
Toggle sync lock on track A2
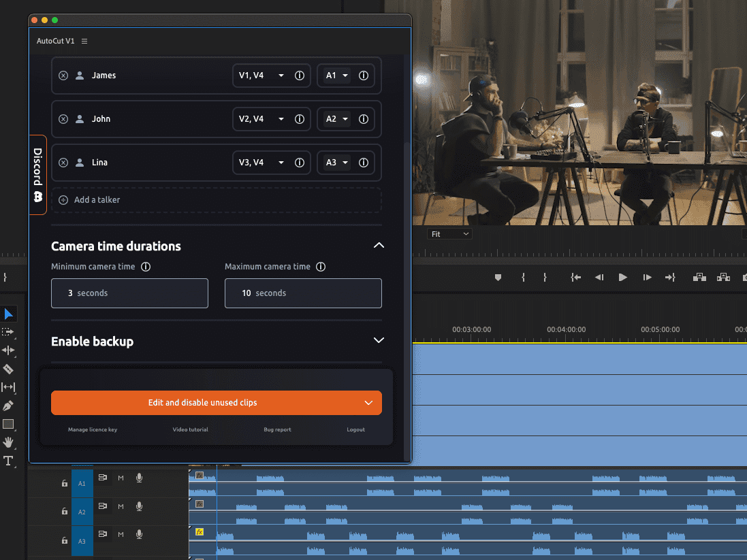102,506
